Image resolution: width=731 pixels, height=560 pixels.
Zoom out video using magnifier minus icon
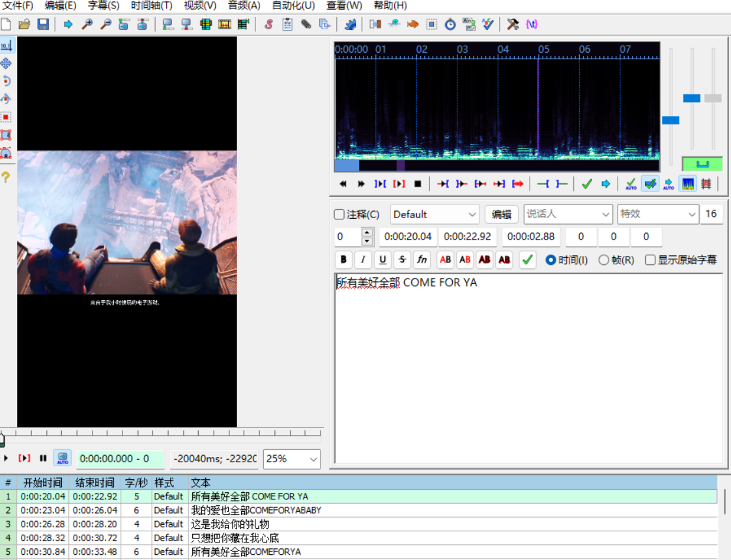pos(106,24)
